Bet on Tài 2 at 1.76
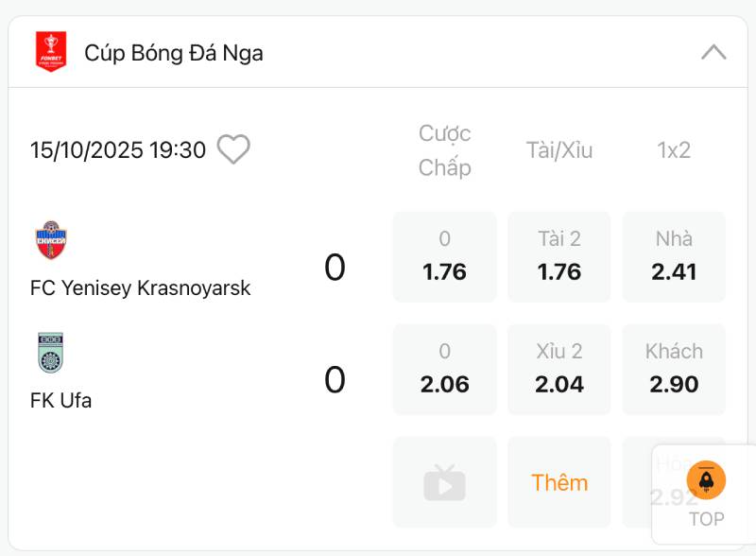Screen dimensions: 756x556 pos(559,257)
